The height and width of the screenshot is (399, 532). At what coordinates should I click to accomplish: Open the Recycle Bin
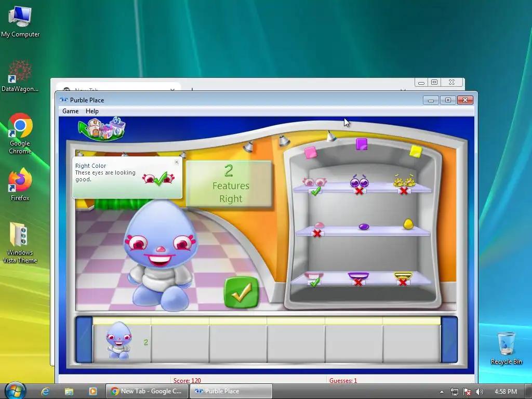point(506,348)
